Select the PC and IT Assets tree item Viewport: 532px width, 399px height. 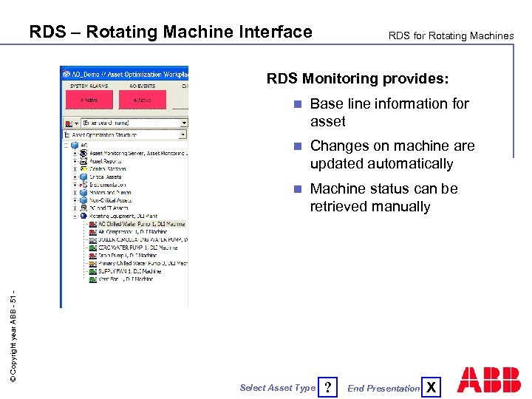(x=109, y=208)
